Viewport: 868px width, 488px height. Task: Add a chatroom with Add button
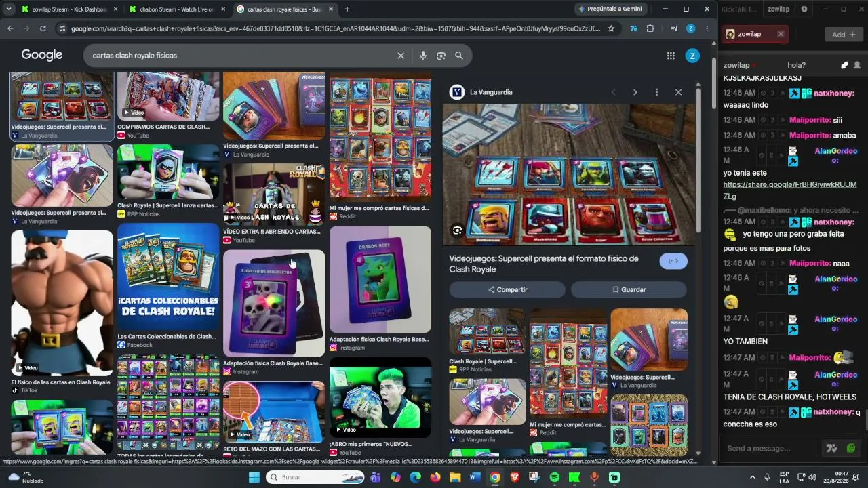(844, 35)
